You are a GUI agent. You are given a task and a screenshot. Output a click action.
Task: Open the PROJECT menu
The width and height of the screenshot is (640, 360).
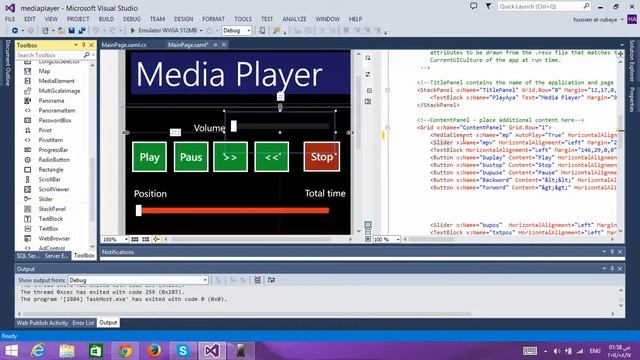78,19
